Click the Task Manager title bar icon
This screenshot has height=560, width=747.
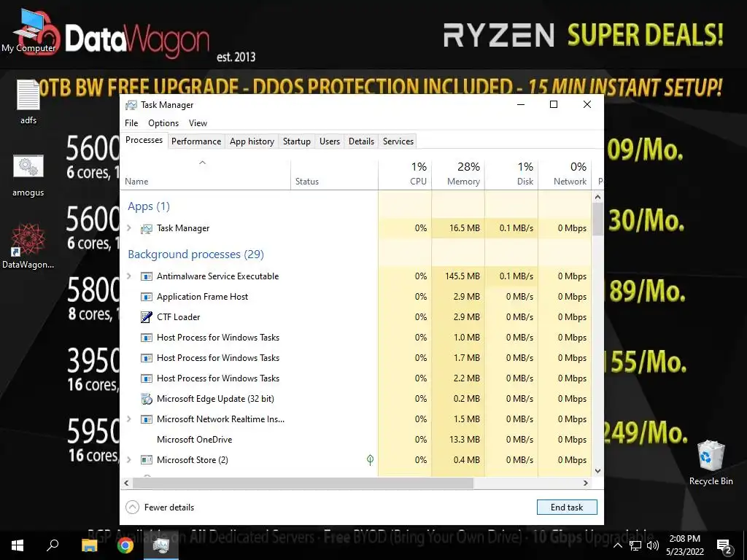131,105
